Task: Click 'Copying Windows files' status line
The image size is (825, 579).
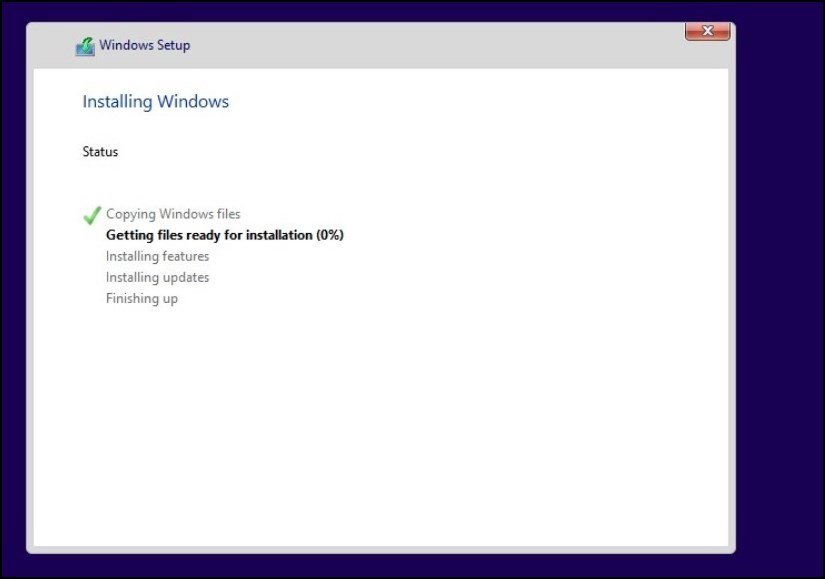Action: pyautogui.click(x=173, y=214)
